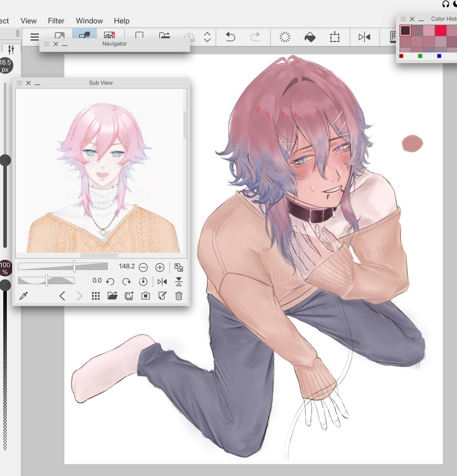Click the 148.2 zoom value in Sub View
Screen dimensions: 457x476
pos(127,266)
